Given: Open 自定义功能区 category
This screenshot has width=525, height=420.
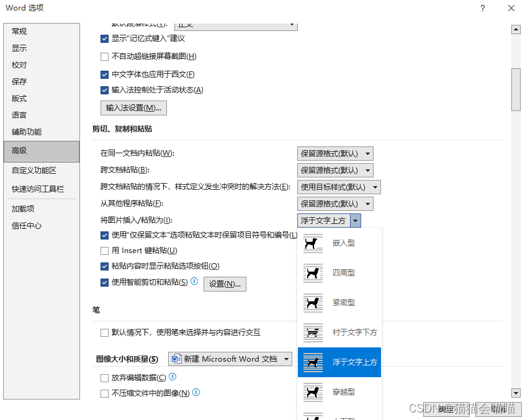Looking at the screenshot, I should point(42,171).
